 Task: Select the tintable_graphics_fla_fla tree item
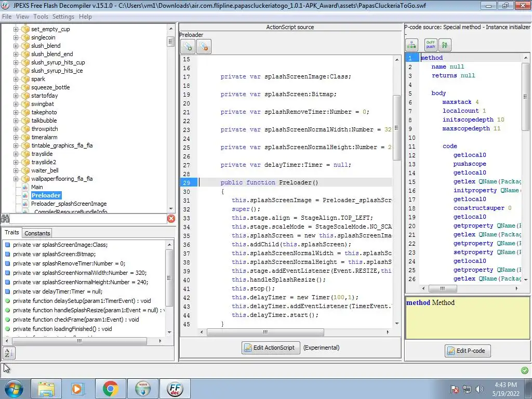click(x=62, y=145)
